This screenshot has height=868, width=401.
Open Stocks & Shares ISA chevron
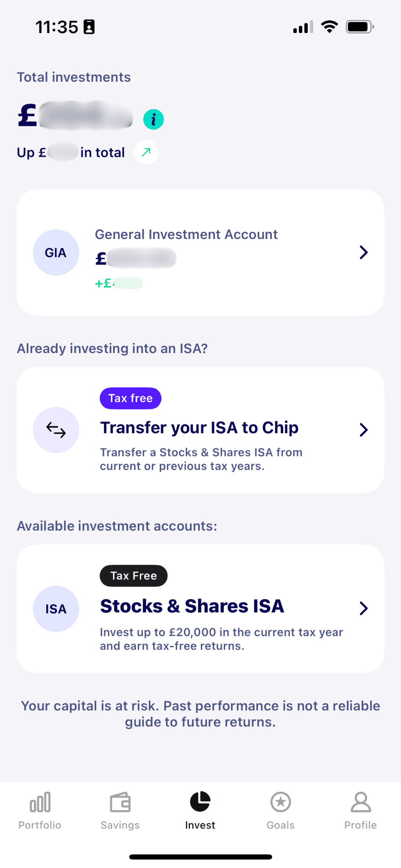click(363, 609)
